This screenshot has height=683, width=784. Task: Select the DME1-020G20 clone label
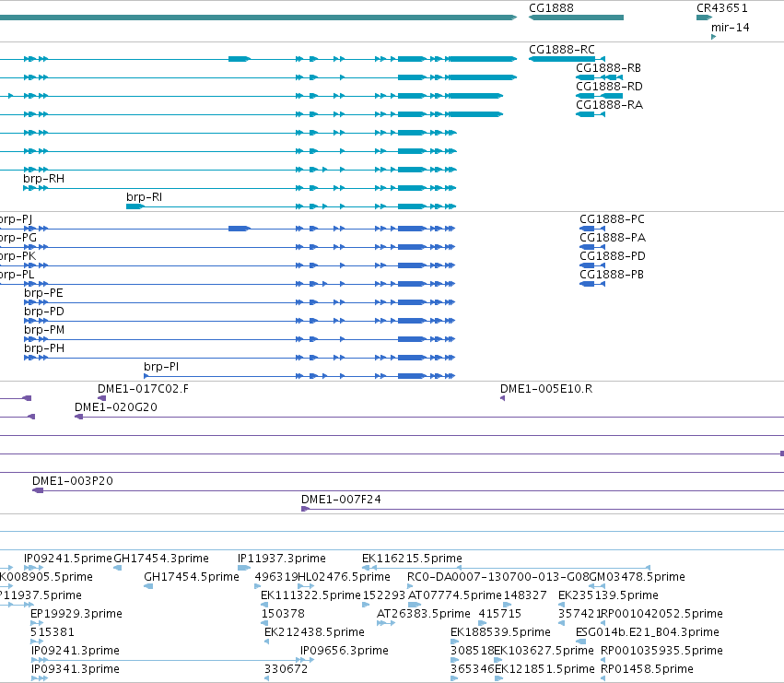pos(115,407)
